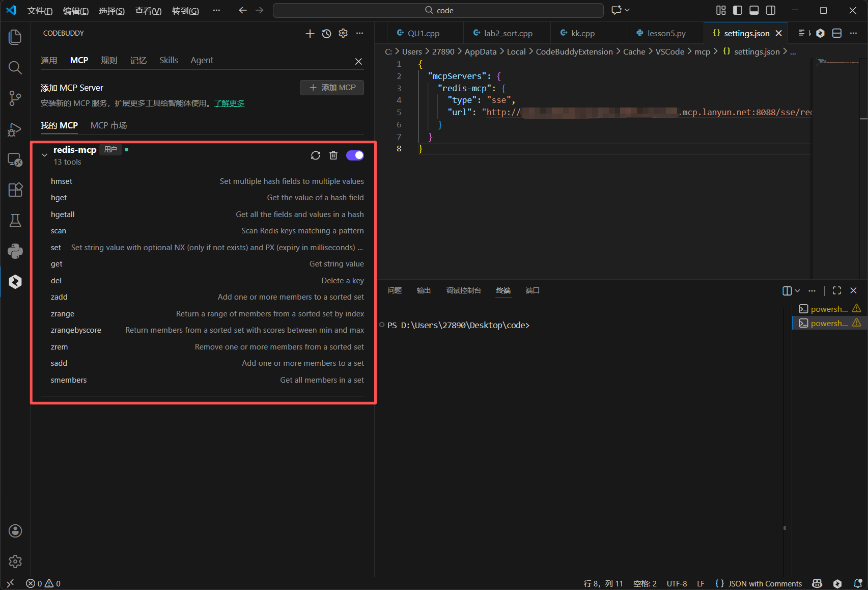
Task: Customize layout icon in title bar
Action: (x=721, y=10)
